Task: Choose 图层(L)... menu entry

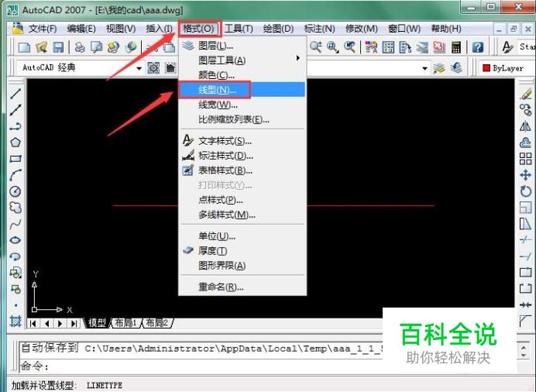Action: (242, 46)
